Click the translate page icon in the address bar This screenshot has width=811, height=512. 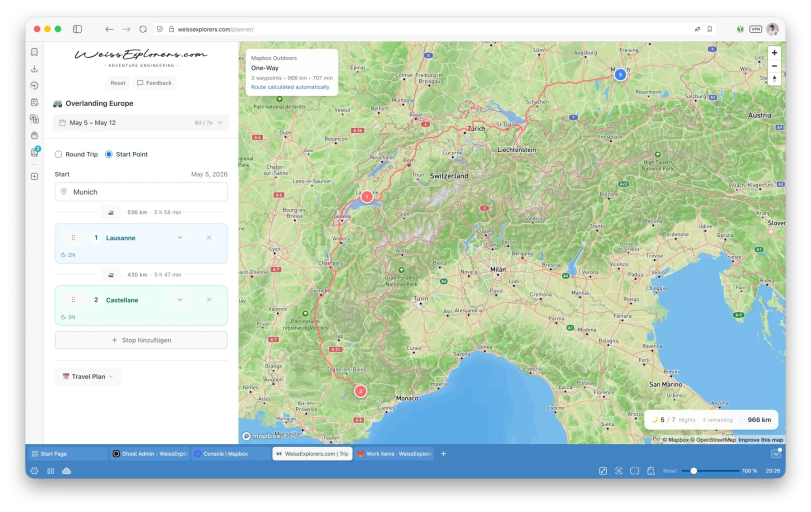point(697,29)
